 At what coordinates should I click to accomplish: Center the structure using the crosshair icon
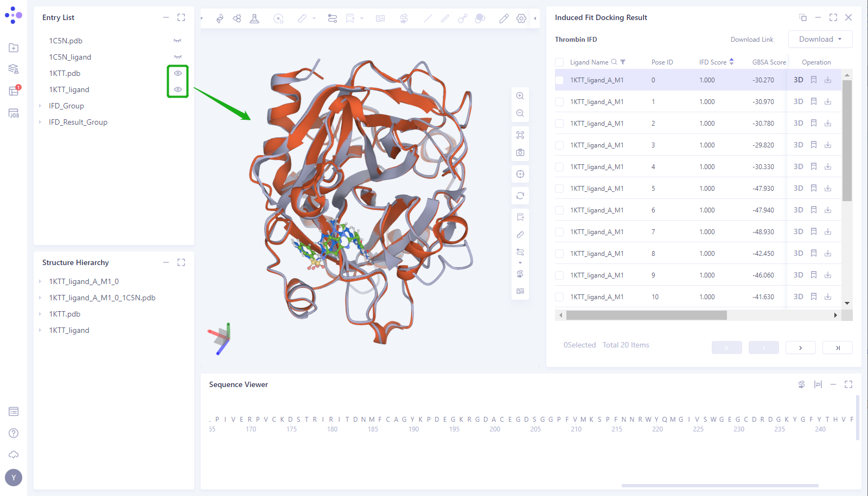click(520, 174)
